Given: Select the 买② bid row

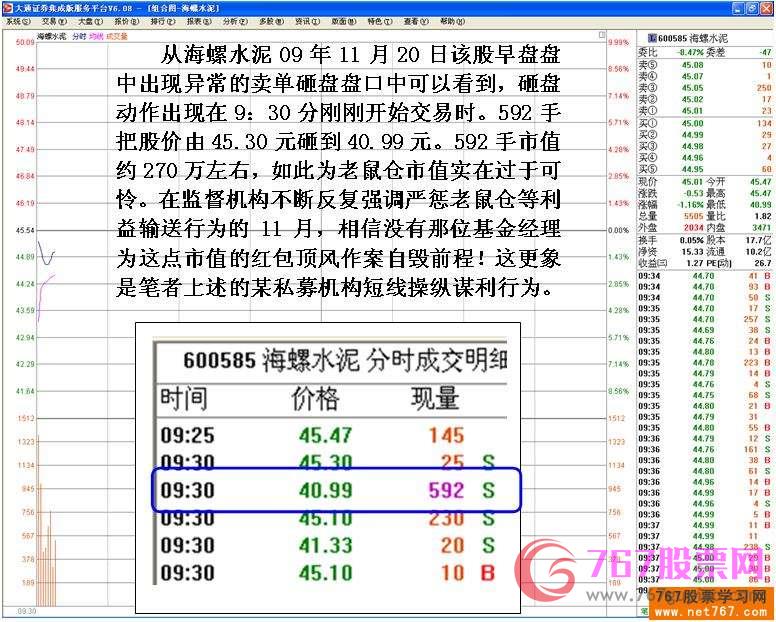Looking at the screenshot, I should (x=705, y=135).
